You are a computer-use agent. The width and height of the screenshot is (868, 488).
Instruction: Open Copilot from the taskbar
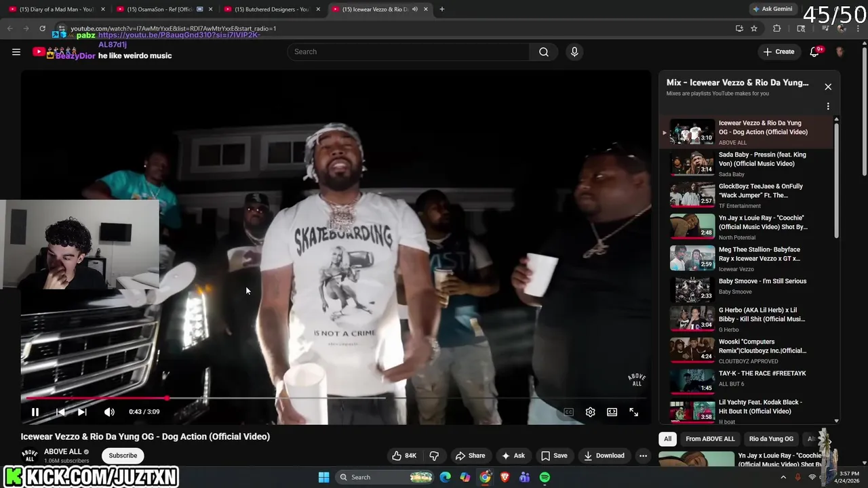click(465, 477)
